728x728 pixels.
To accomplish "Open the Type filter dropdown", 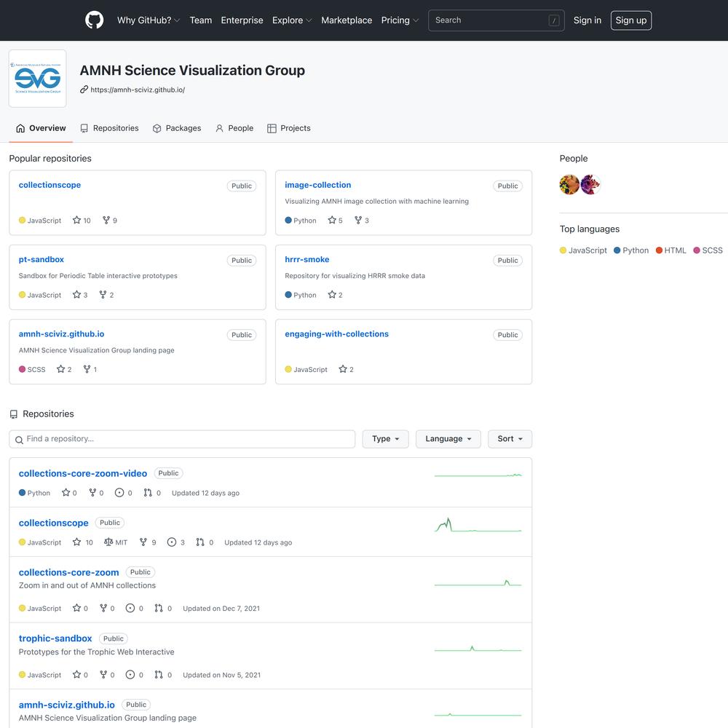I will (x=385, y=439).
